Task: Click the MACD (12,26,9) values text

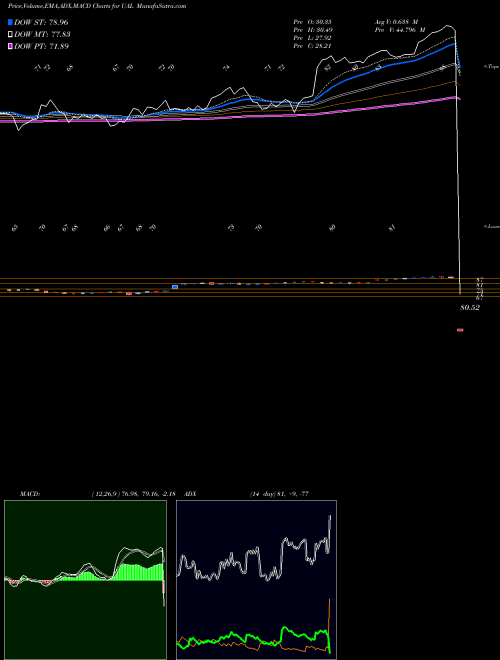Action: [x=133, y=494]
